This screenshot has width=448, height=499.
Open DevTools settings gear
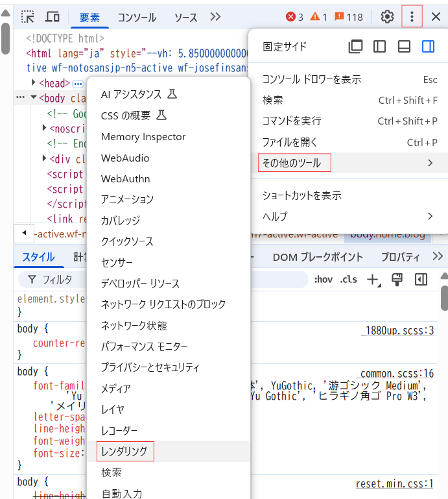coord(387,17)
